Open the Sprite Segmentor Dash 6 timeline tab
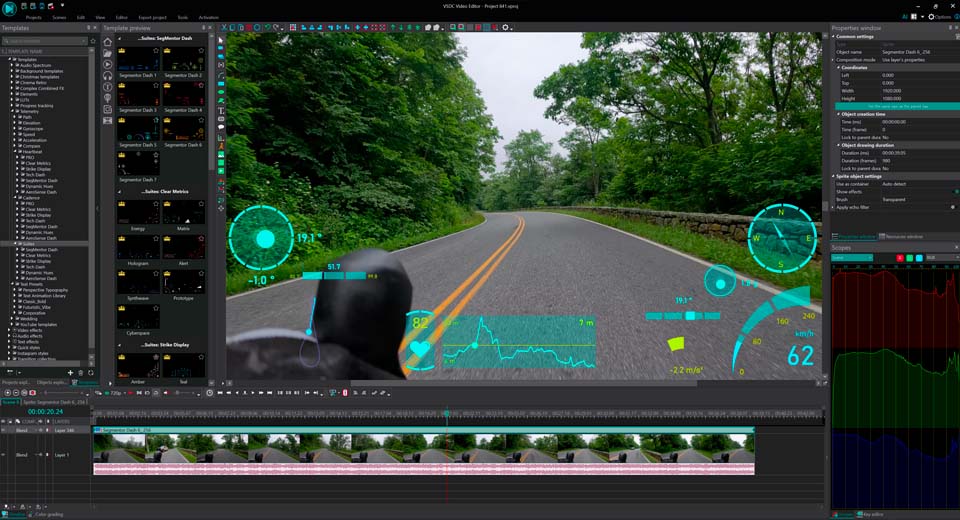 (x=54, y=402)
